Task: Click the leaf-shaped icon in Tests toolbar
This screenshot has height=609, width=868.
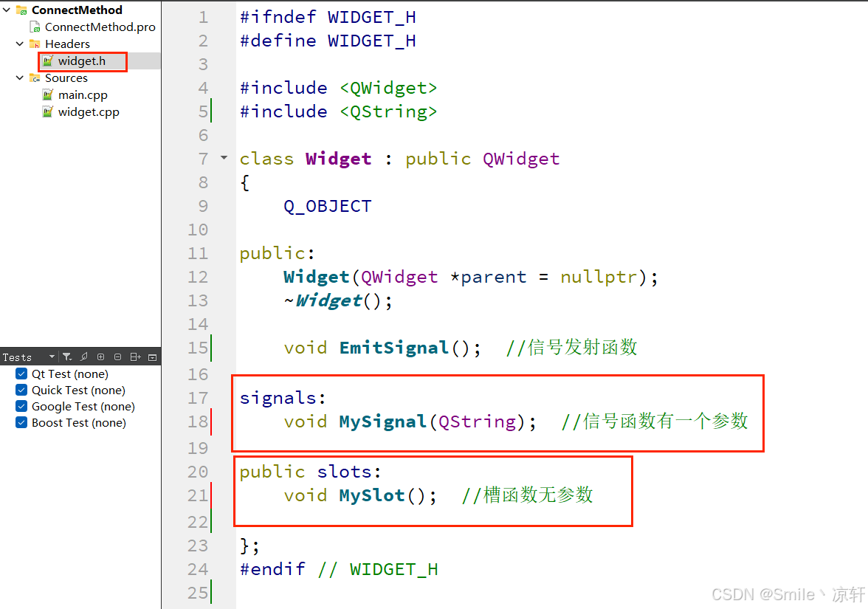Action: (x=84, y=357)
